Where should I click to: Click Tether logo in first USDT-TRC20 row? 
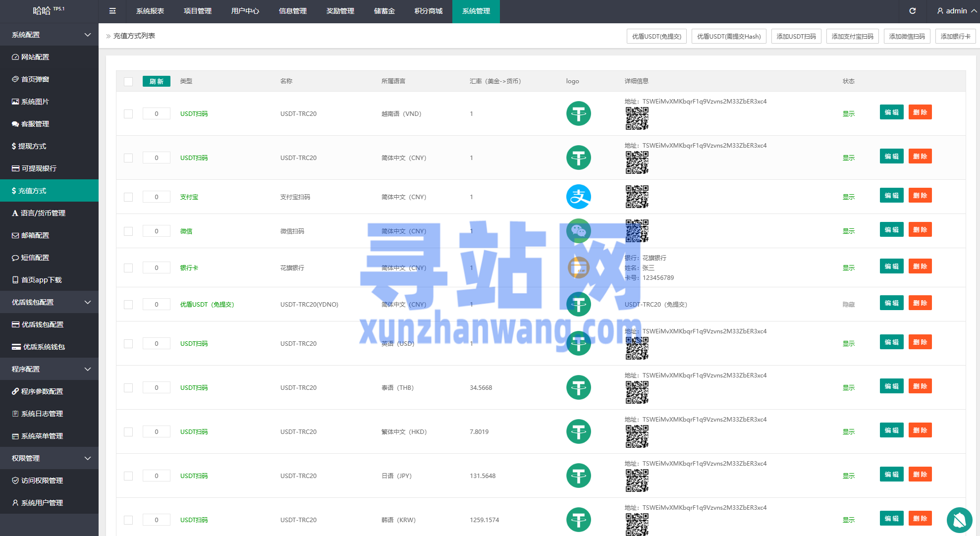(x=578, y=113)
